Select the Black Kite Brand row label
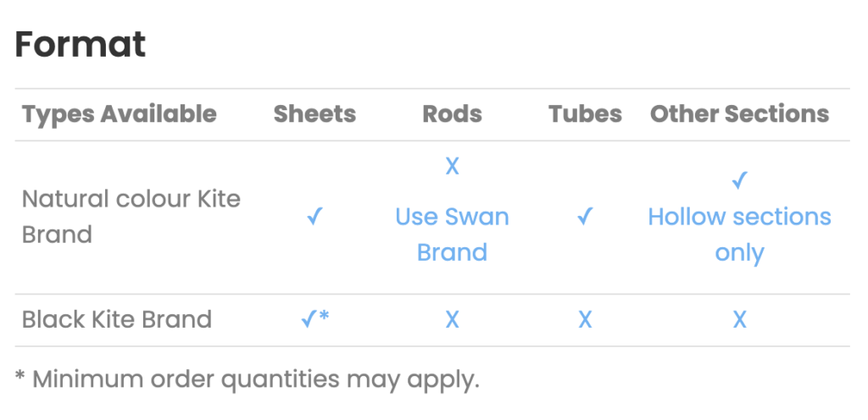 click(117, 319)
